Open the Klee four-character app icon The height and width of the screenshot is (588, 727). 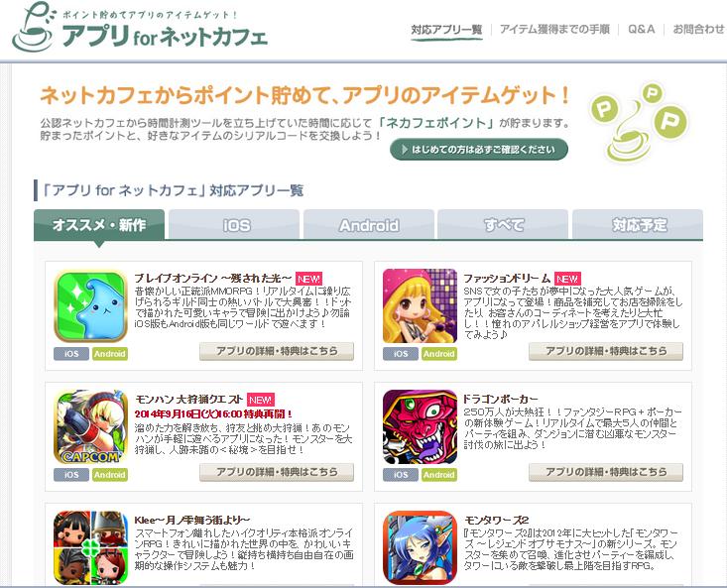click(x=91, y=547)
